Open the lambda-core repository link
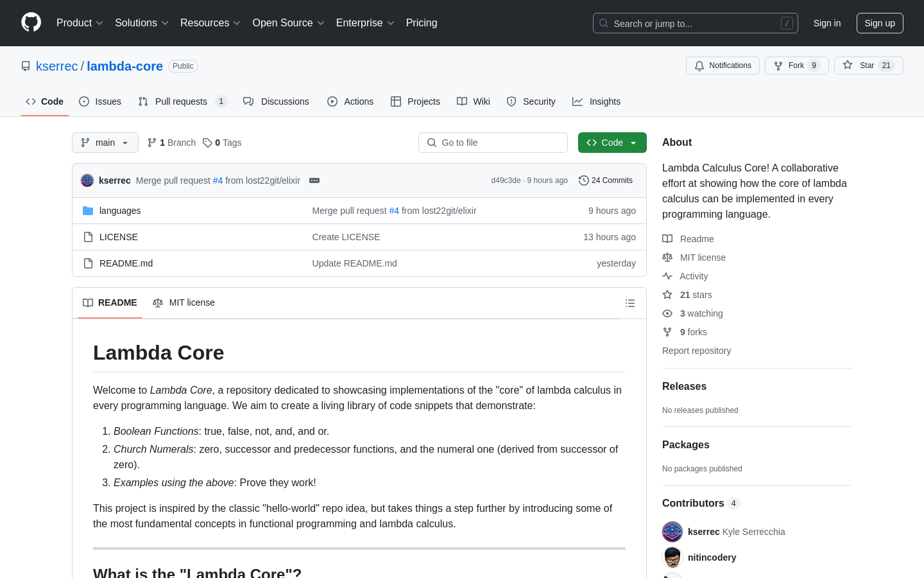Screen dimensions: 924x578 [125, 66]
